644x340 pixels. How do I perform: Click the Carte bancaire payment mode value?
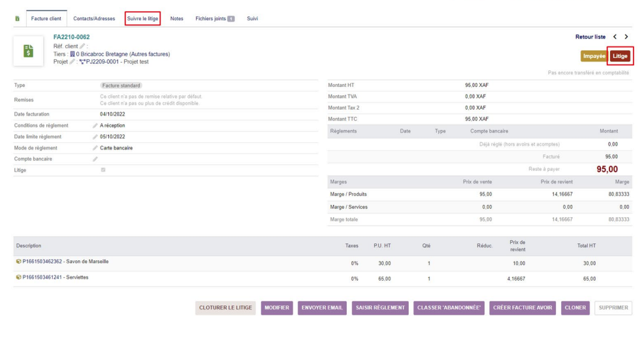(116, 148)
